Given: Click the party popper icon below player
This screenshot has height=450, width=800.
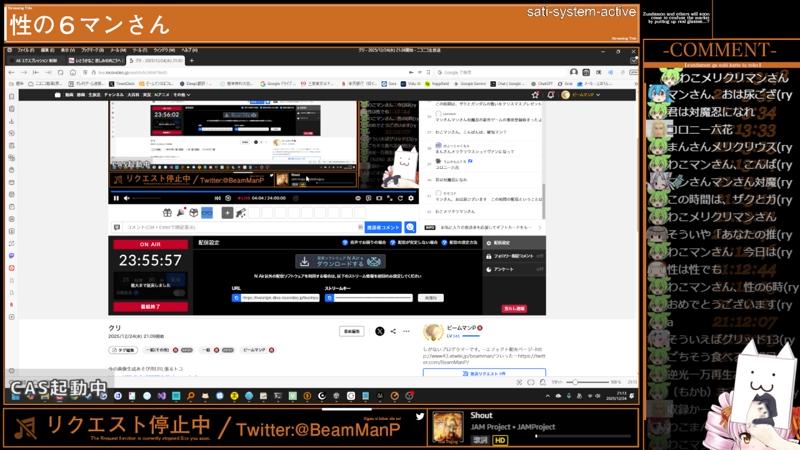Looking at the screenshot, I should pyautogui.click(x=180, y=212).
